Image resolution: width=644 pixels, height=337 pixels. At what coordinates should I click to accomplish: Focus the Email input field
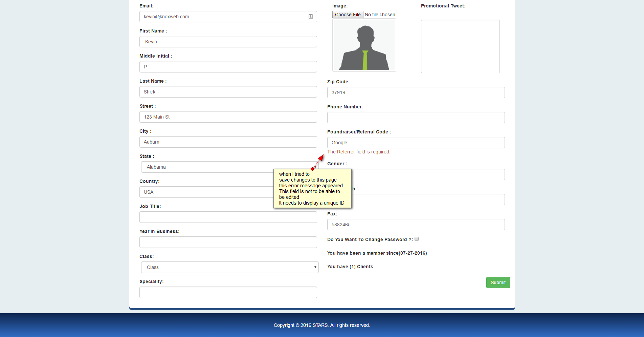point(228,17)
